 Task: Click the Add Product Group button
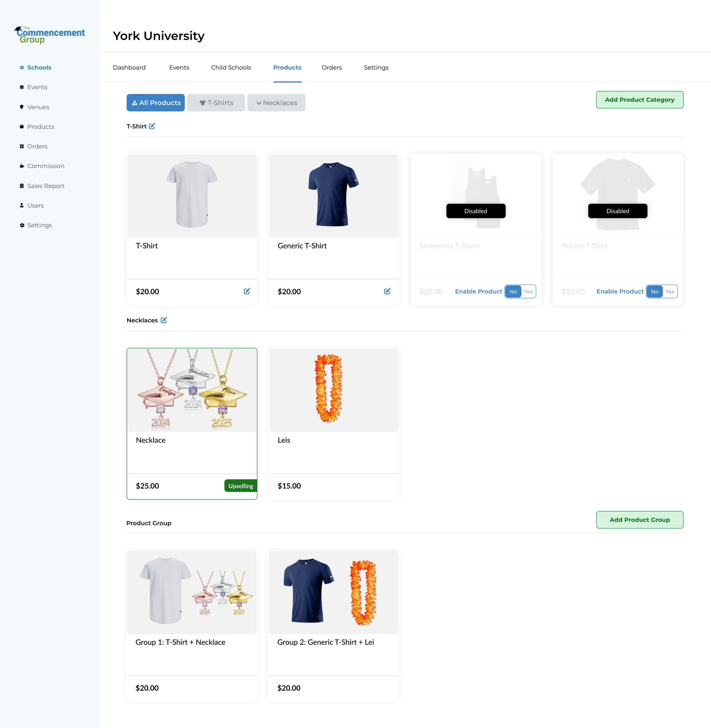pos(640,520)
